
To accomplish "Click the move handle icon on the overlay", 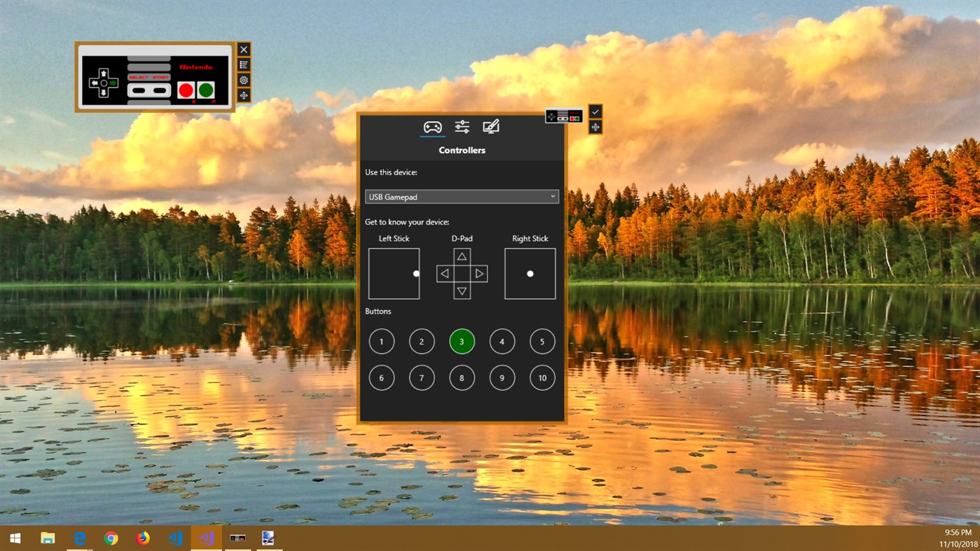I will [243, 95].
